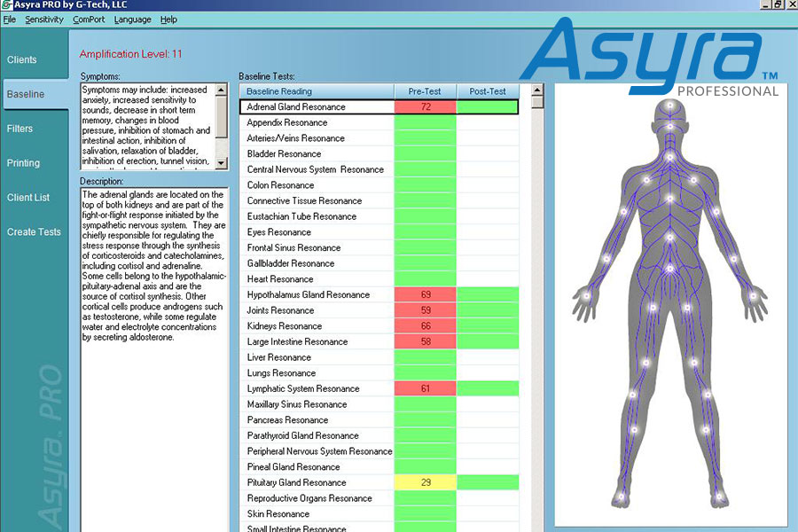Open the Filters section

point(21,129)
